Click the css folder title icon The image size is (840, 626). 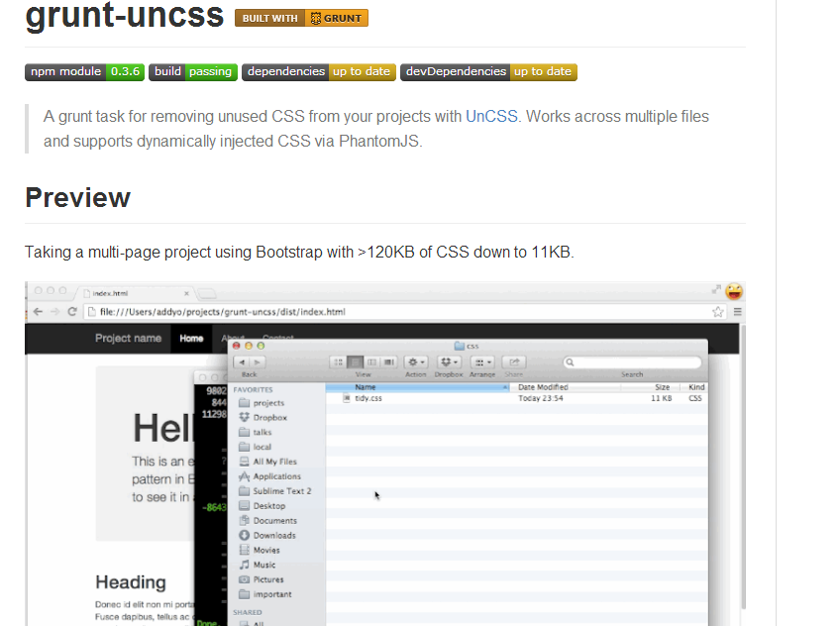click(459, 346)
